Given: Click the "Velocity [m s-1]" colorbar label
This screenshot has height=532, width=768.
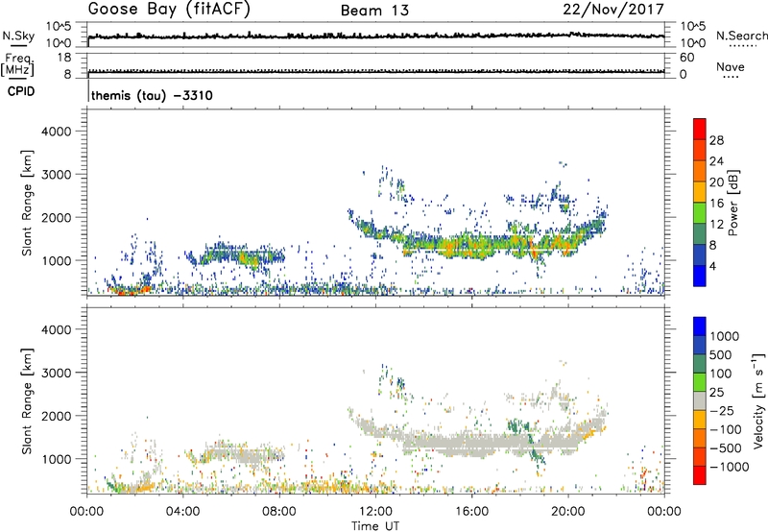Looking at the screenshot, I should [758, 400].
